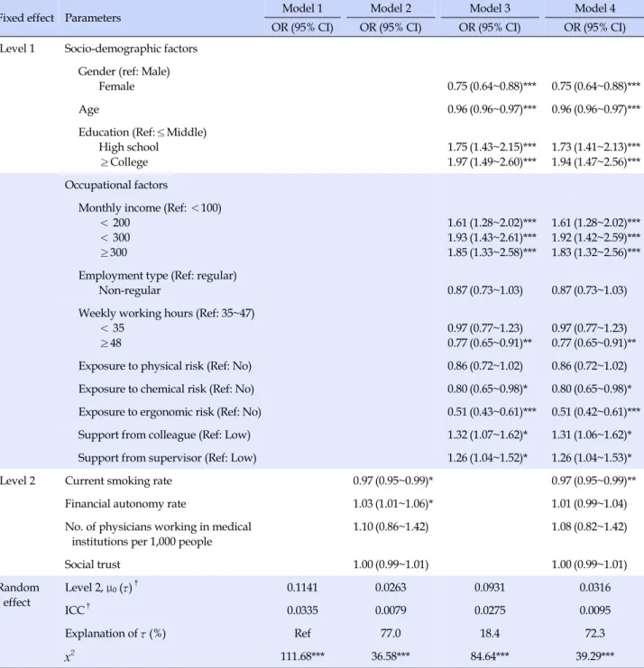644x668 pixels.
Task: Select the ≥48 hours row label
Action: pyautogui.click(x=111, y=343)
